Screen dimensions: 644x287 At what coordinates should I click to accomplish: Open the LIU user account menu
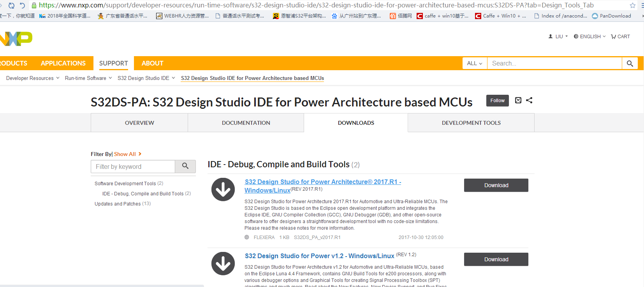click(x=558, y=36)
